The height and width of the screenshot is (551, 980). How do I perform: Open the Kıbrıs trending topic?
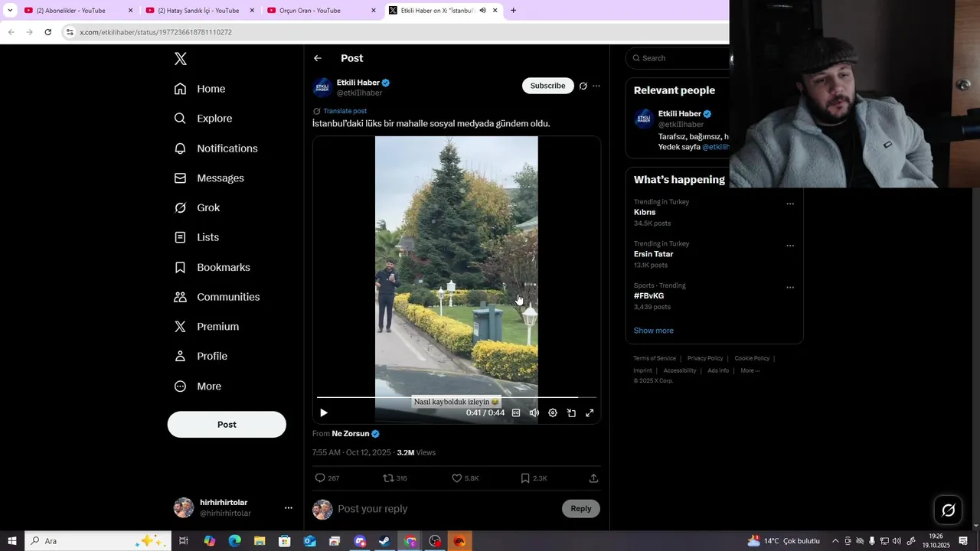click(645, 212)
